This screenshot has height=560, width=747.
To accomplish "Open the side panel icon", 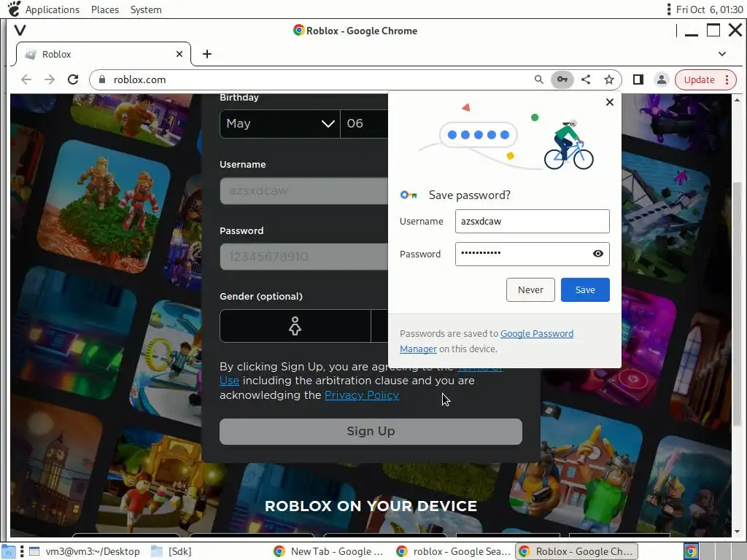I will coord(638,79).
